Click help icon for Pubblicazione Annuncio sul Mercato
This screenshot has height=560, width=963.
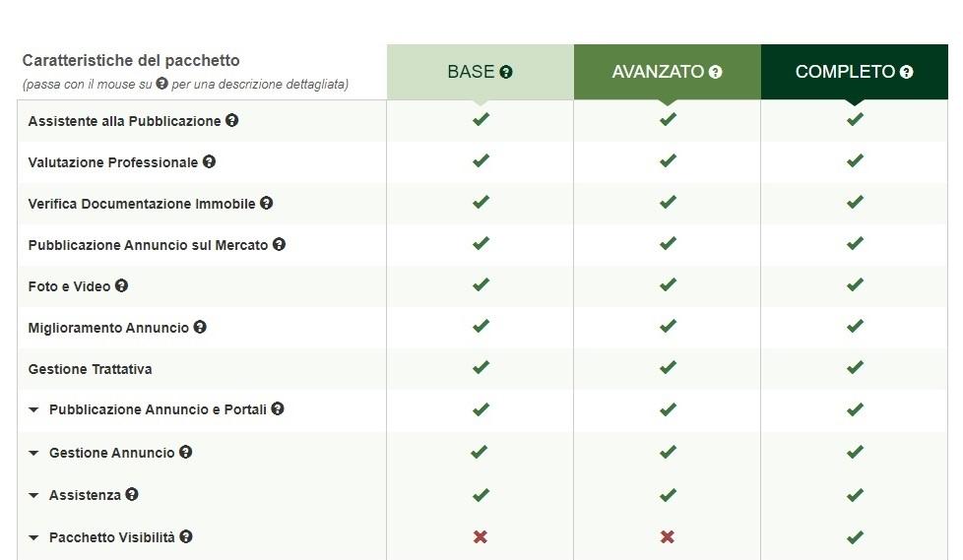[x=279, y=244]
